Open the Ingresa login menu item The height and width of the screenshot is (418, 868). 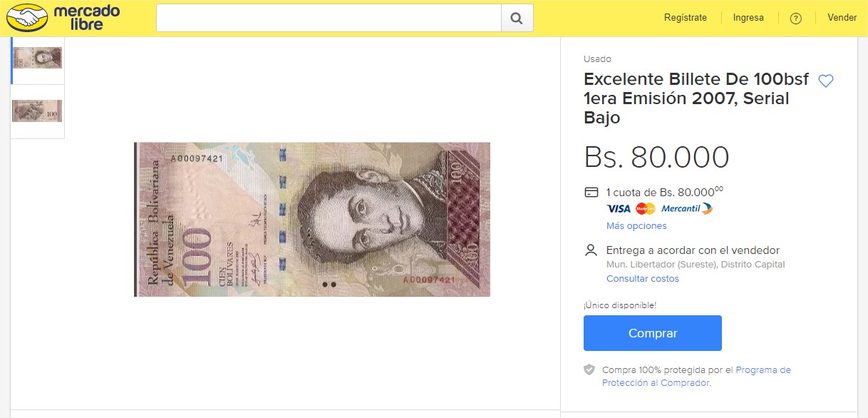tap(748, 18)
